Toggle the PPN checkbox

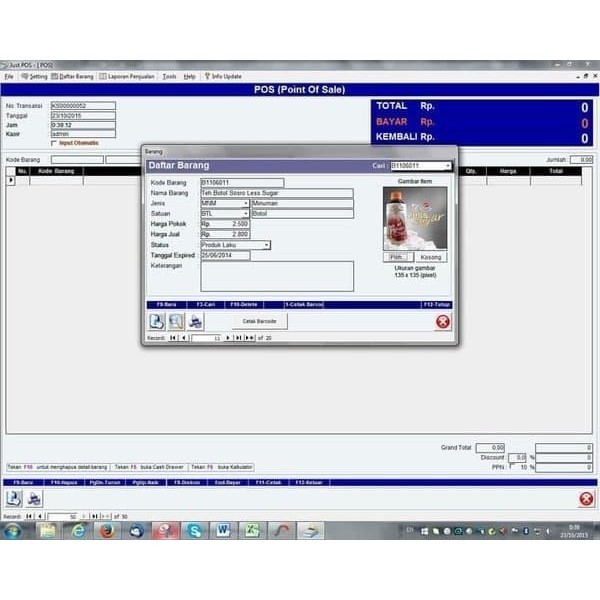[511, 466]
